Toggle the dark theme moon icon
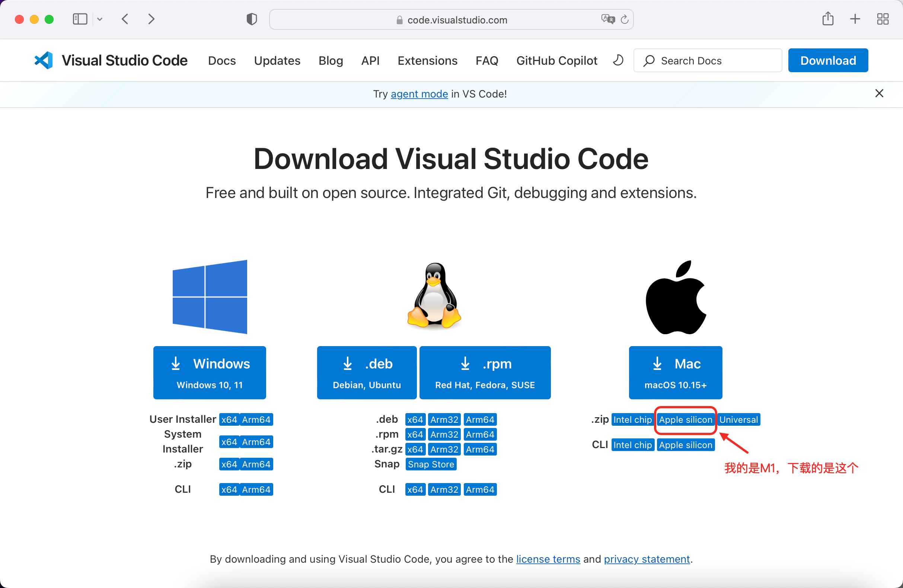The image size is (903, 588). (618, 60)
